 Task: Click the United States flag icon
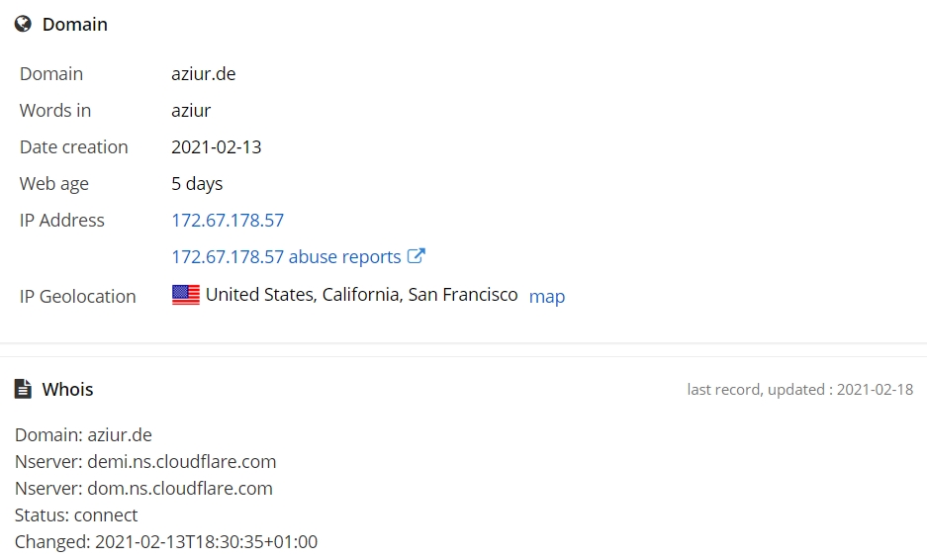pyautogui.click(x=186, y=295)
